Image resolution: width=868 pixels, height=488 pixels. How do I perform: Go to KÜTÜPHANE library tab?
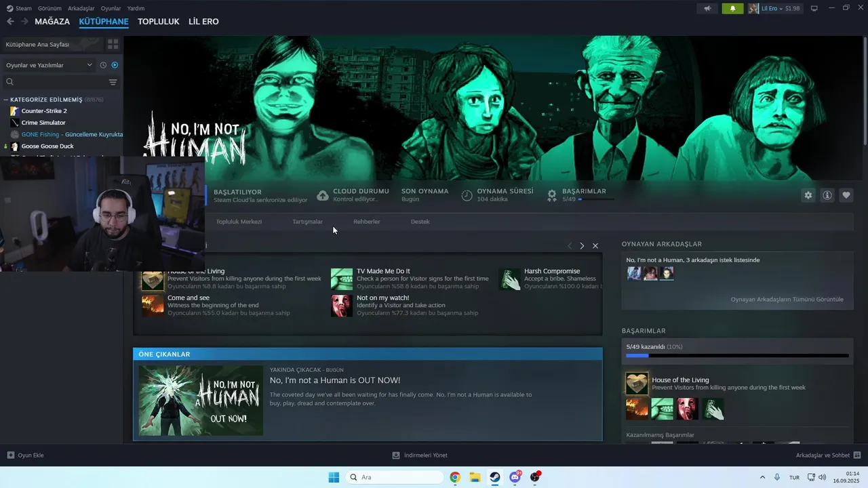[104, 22]
